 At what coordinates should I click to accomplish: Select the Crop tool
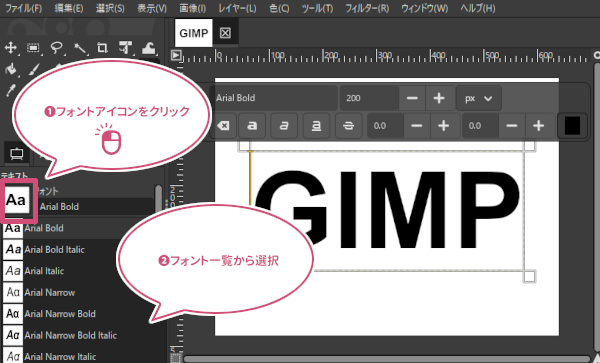(x=102, y=48)
